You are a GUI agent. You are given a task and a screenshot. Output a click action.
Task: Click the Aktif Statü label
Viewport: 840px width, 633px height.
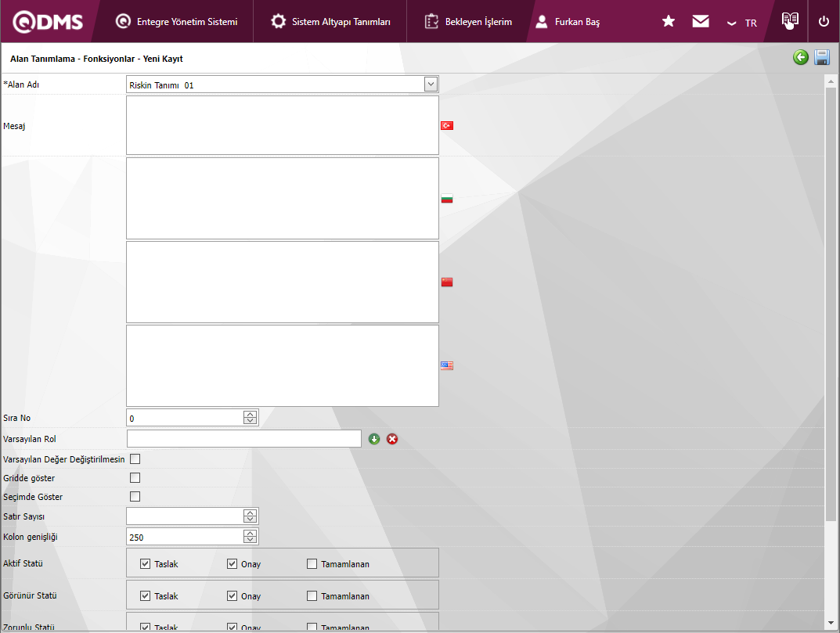(23, 563)
